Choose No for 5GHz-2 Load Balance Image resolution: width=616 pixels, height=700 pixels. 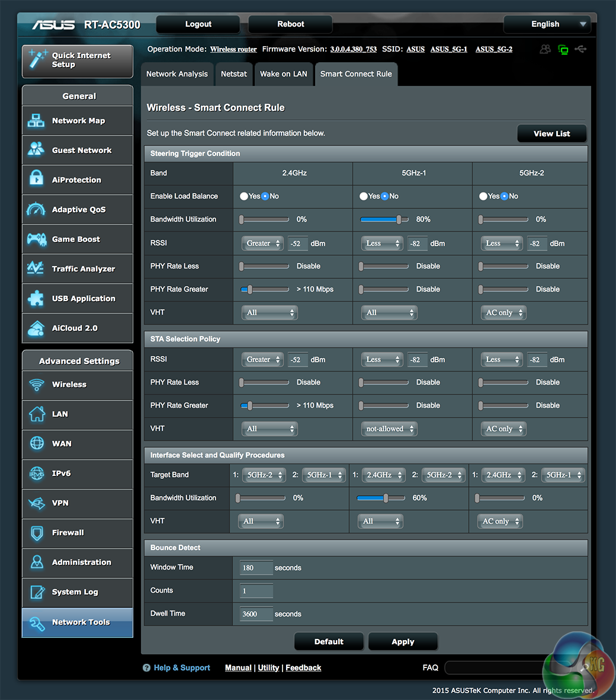(505, 196)
